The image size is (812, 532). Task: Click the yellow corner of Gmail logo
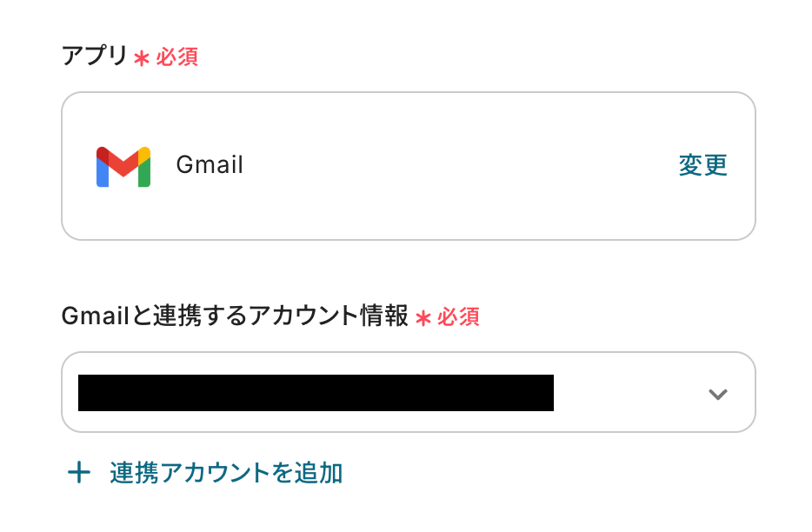tap(145, 153)
